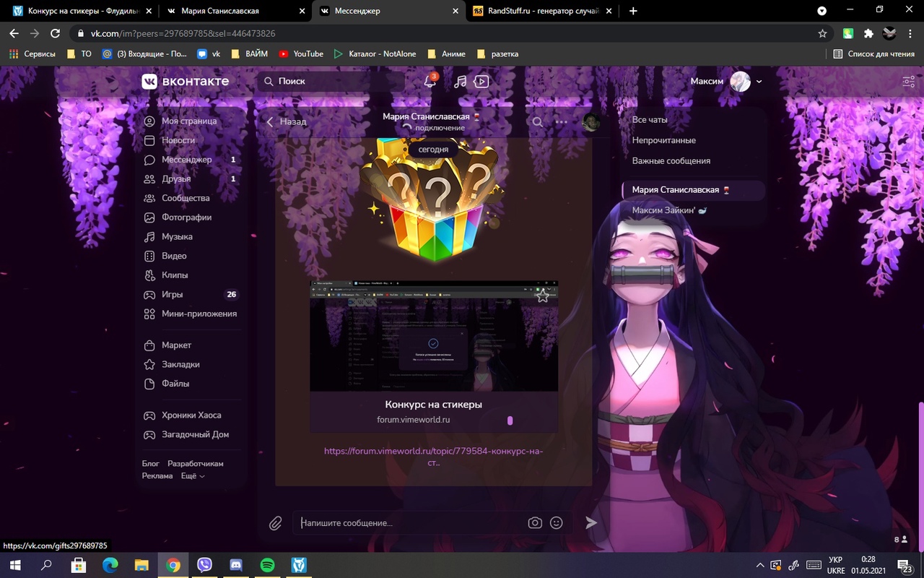Launch Хроники Хаоса game
924x578 pixels.
[x=190, y=415]
